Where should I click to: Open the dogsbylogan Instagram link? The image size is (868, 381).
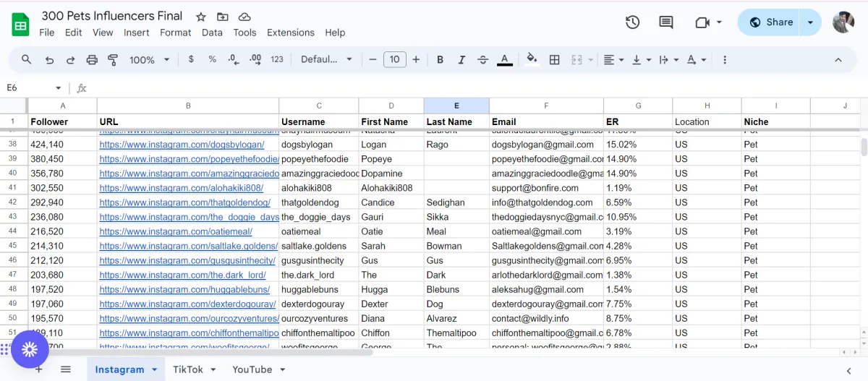pyautogui.click(x=182, y=145)
